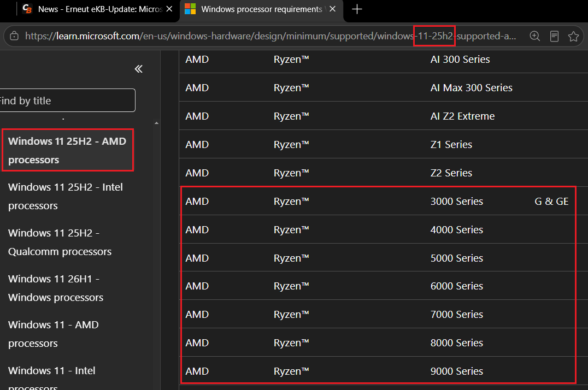Select the AI 300 Series cell

[460, 59]
